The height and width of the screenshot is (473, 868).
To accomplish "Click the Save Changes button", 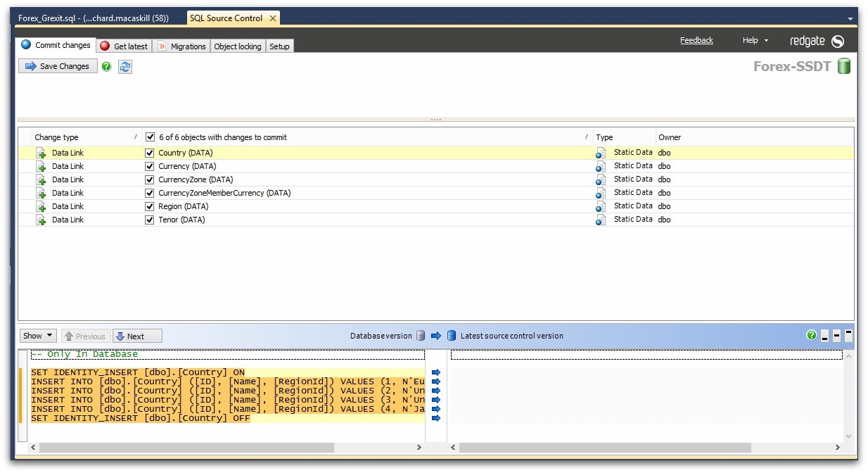I will tap(58, 66).
